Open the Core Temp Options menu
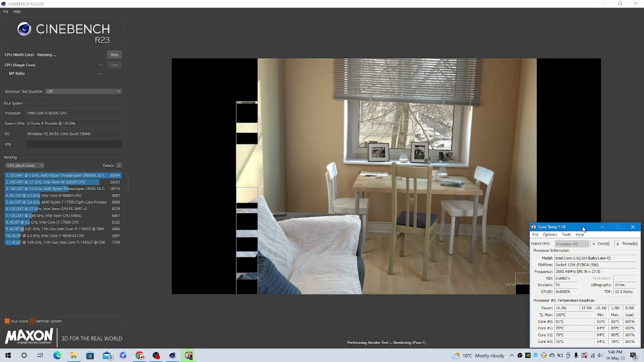The height and width of the screenshot is (362, 644). [x=550, y=235]
